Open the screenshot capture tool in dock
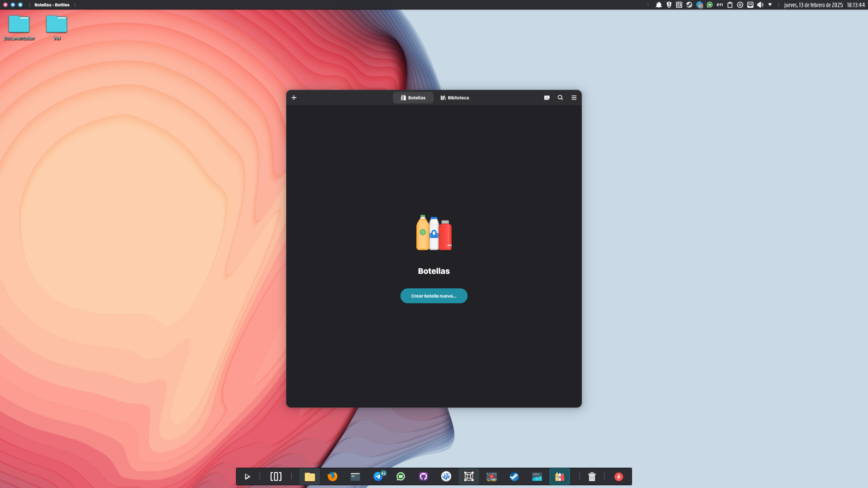 (x=469, y=477)
